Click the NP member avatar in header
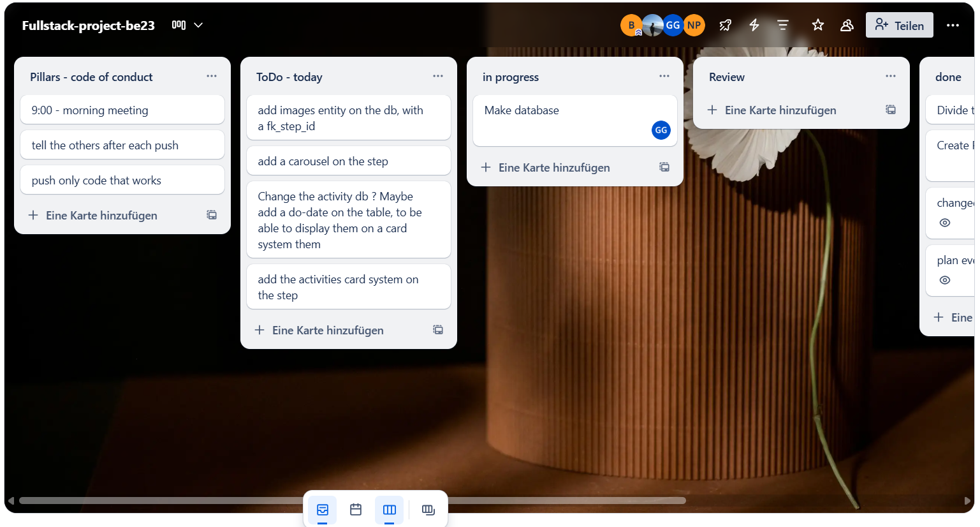 694,26
